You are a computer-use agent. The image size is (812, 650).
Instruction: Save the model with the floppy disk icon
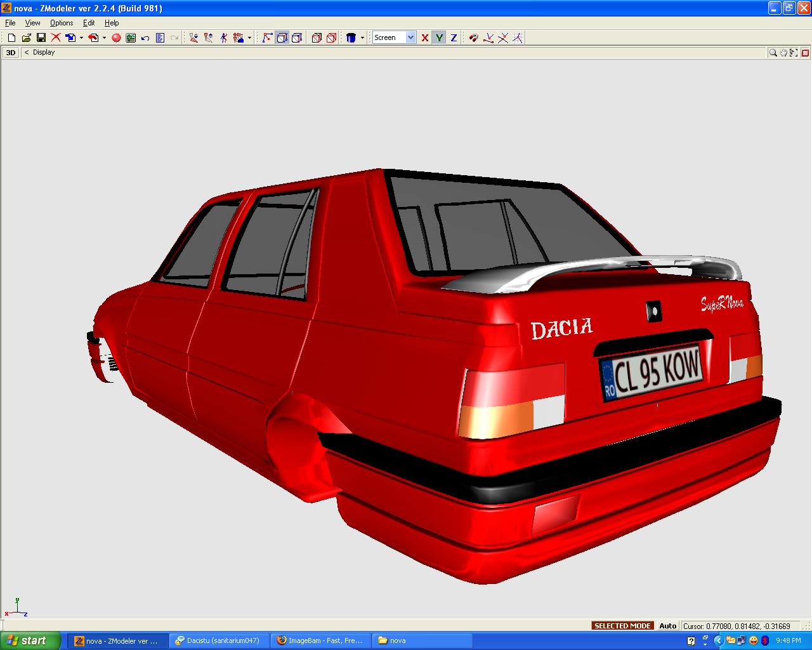coord(41,38)
